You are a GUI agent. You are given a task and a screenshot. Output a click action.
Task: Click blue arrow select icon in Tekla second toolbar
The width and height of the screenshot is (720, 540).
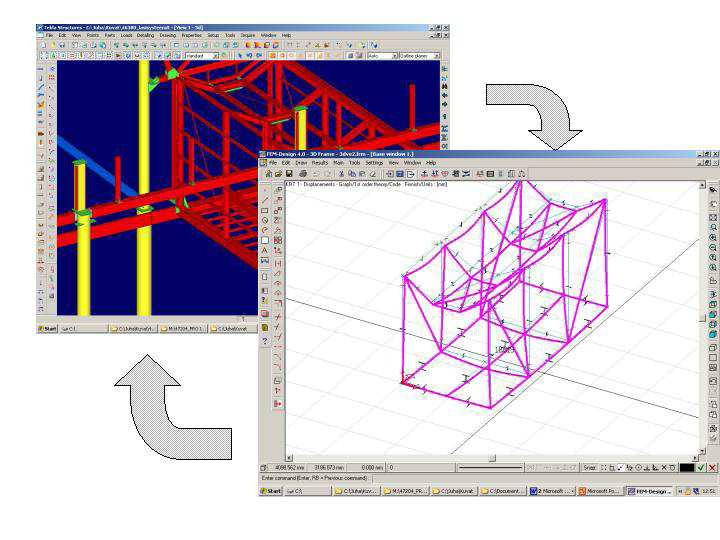240,56
